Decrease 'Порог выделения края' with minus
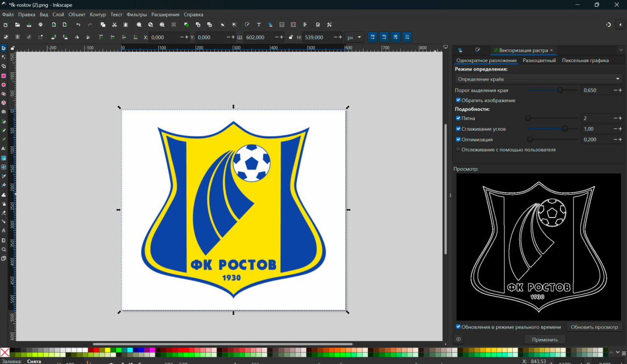 pyautogui.click(x=615, y=90)
